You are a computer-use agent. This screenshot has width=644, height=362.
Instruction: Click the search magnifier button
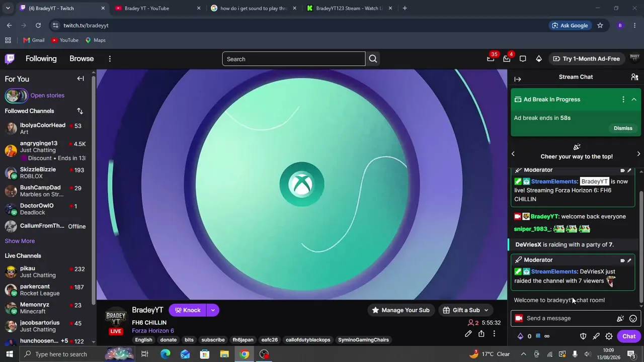pos(373,59)
